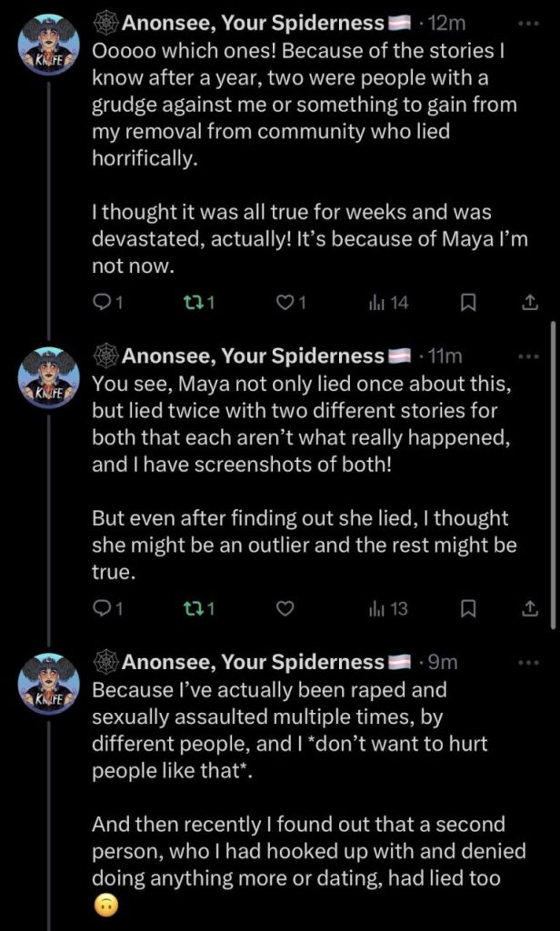The width and height of the screenshot is (560, 931).
Task: Share the 11m post
Action: 529,609
